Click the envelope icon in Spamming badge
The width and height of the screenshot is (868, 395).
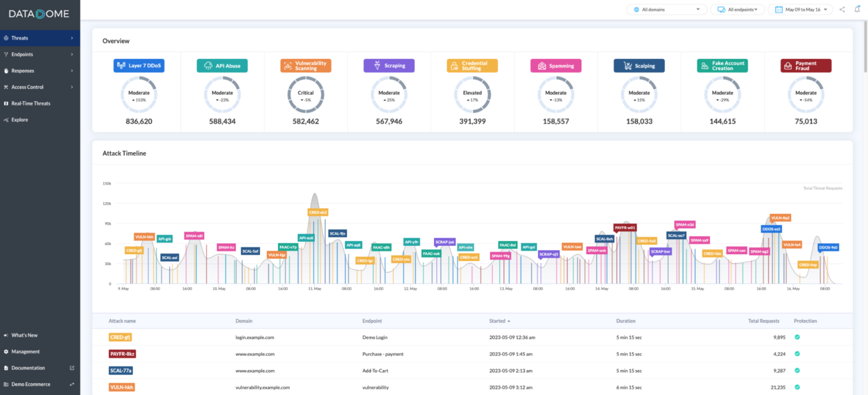541,65
